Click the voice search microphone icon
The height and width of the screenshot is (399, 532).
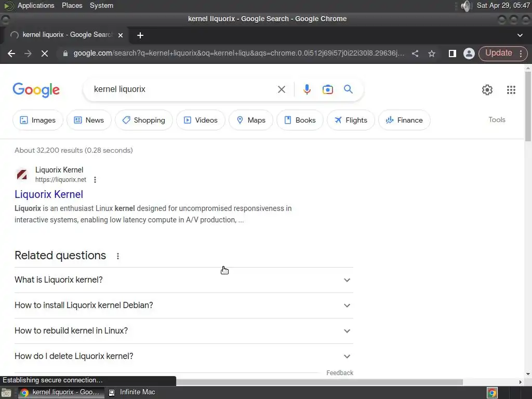(x=307, y=89)
